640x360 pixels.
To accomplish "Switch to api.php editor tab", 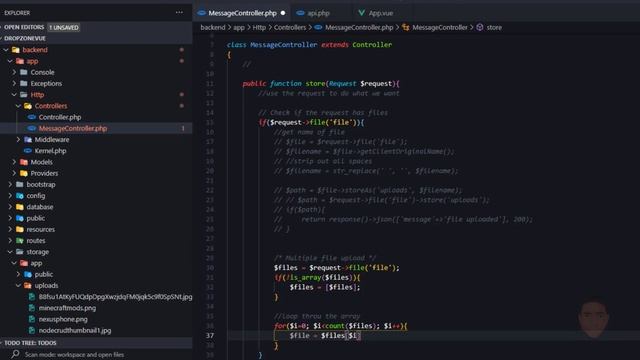I will (x=318, y=13).
